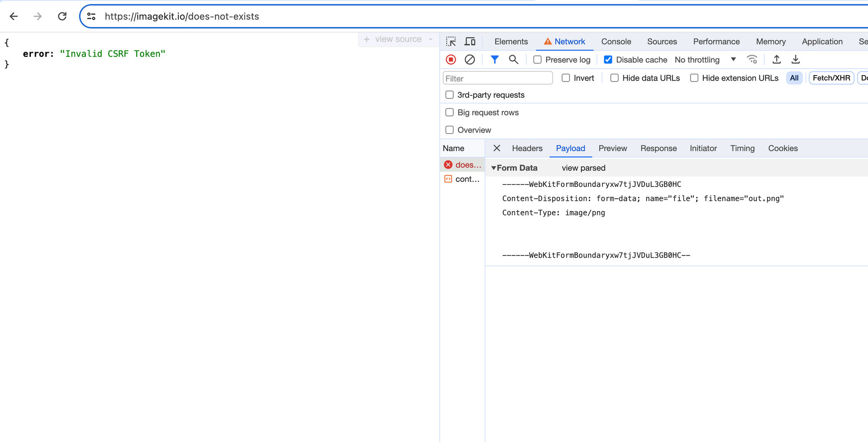Focus the network Filter input field
Screen dimensions: 868x442
tap(497, 78)
